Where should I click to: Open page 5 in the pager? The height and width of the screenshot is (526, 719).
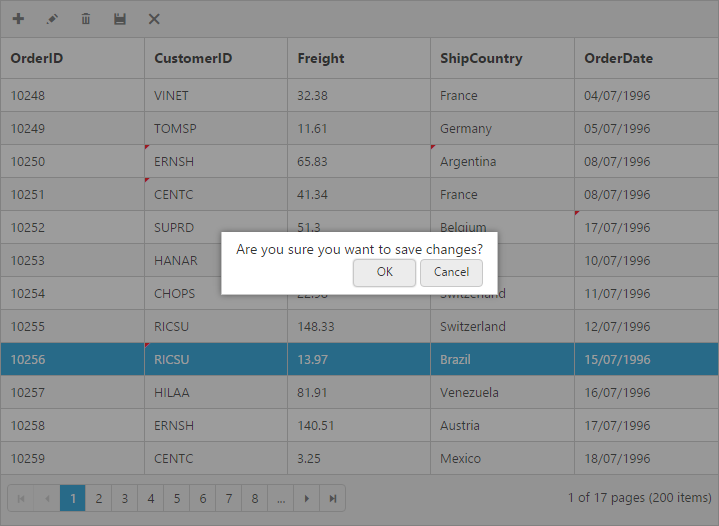tap(177, 498)
